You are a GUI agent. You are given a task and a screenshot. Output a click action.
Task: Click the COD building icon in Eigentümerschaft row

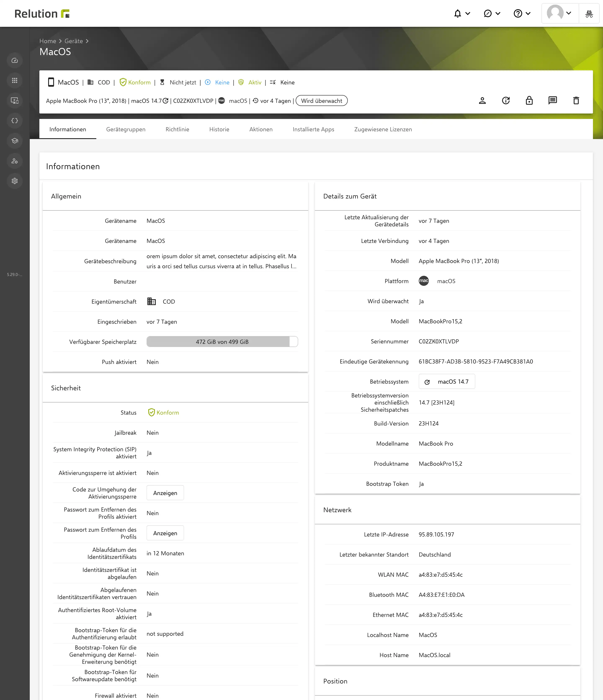[151, 301]
